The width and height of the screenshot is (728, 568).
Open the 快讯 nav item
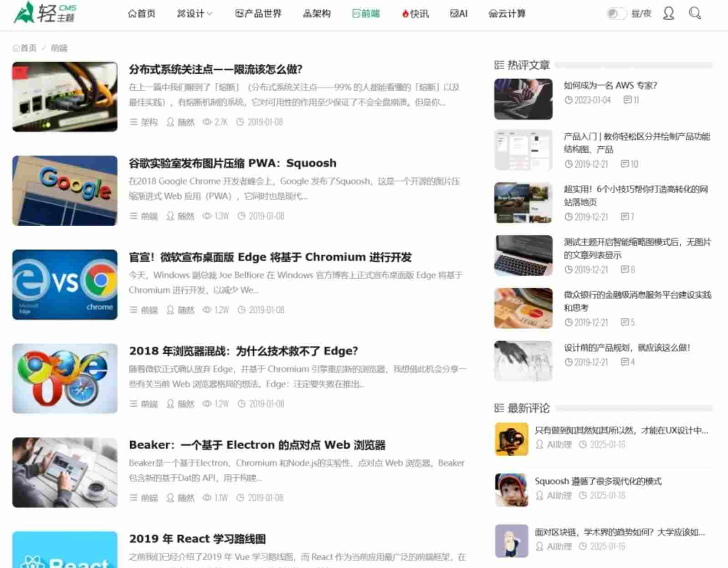415,14
